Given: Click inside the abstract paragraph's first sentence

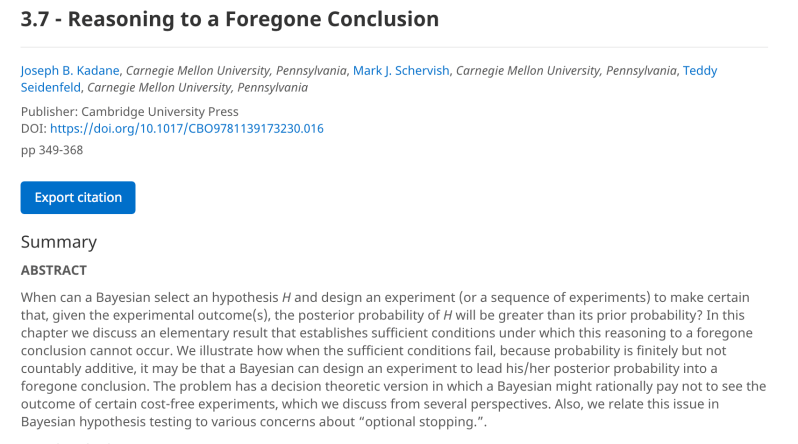Looking at the screenshot, I should (x=150, y=298).
